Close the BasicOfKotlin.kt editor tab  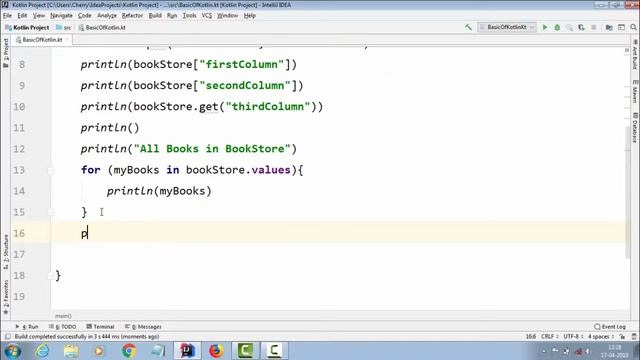click(x=67, y=40)
